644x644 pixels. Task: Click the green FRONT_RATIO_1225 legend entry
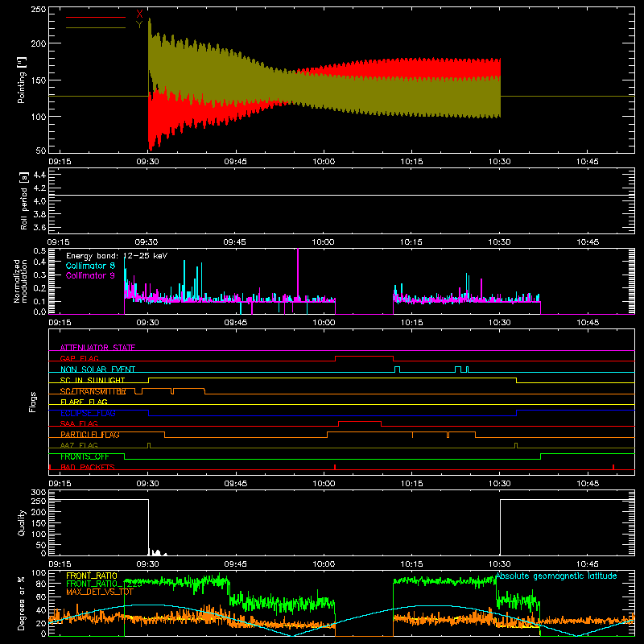(104, 584)
